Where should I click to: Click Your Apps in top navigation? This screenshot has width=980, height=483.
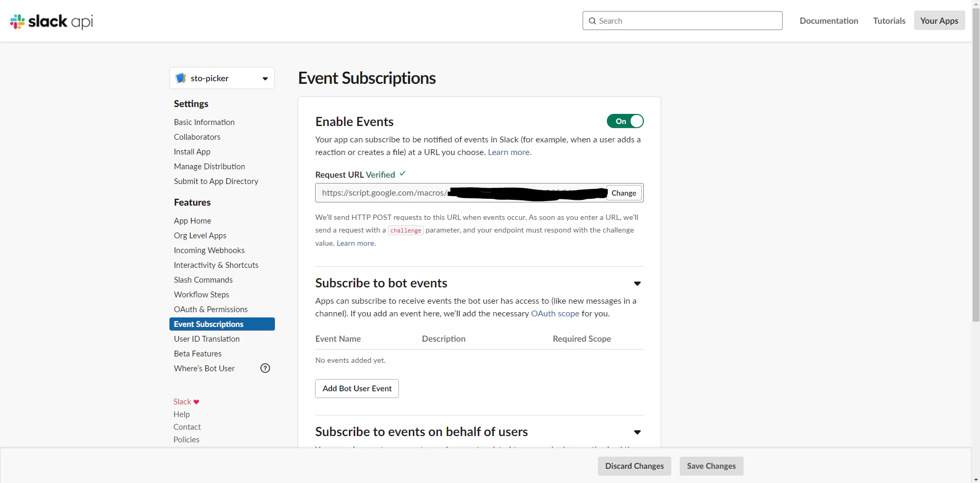[939, 21]
